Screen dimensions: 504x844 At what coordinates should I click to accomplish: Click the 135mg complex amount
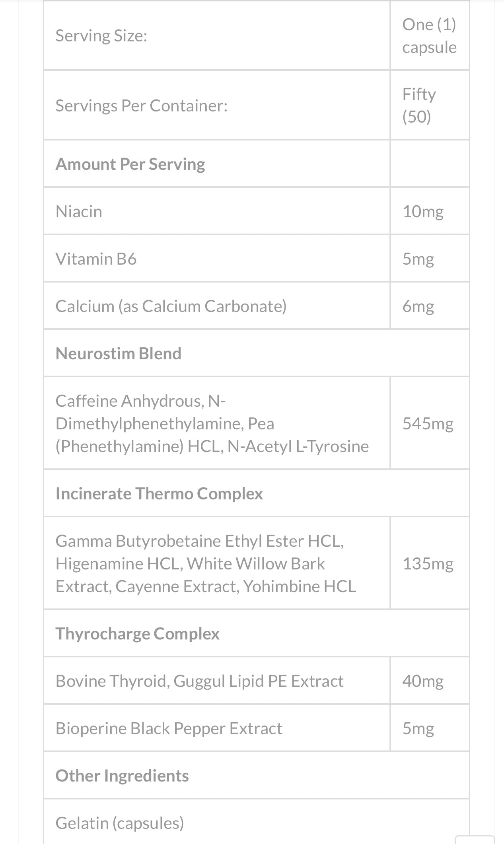(x=428, y=563)
